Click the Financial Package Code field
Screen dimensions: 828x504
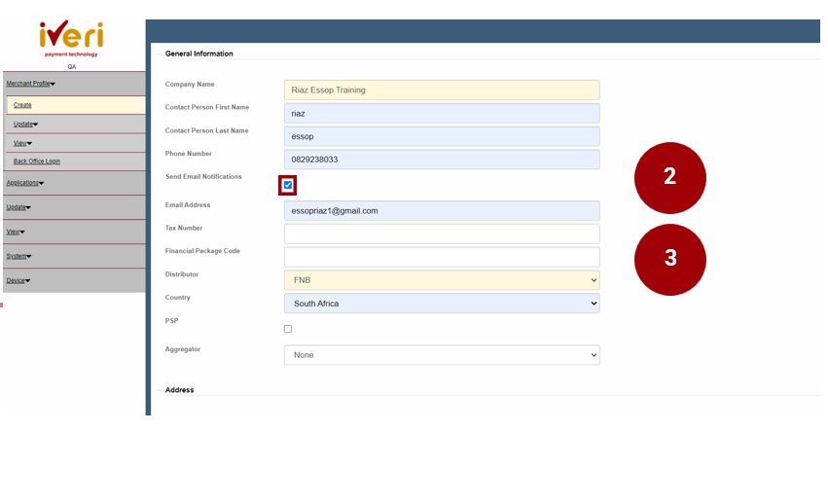tap(442, 257)
